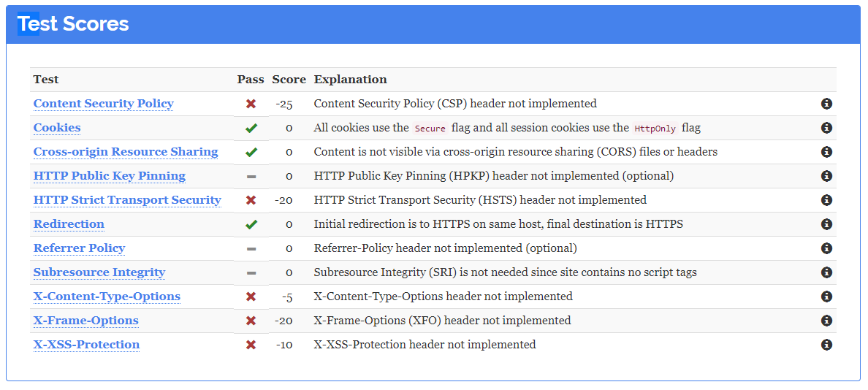Click the X-Frame-Options link
868x390 pixels.
coord(85,321)
